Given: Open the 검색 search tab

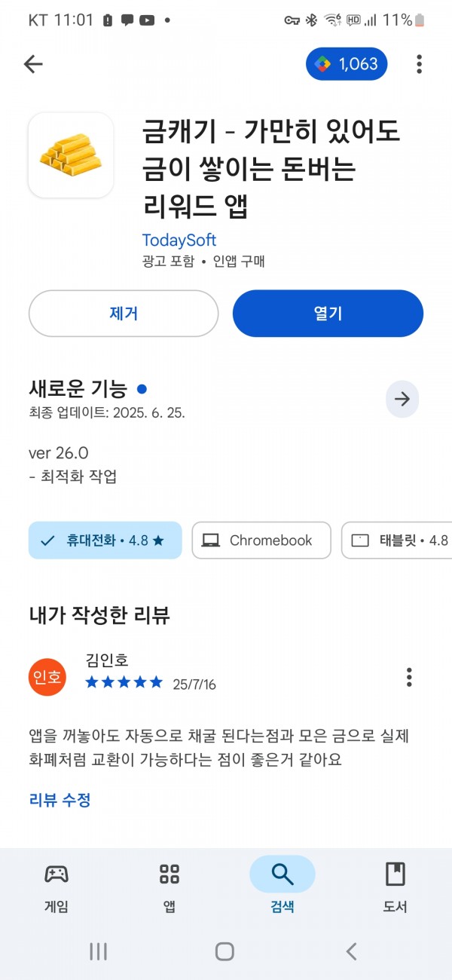Looking at the screenshot, I should [282, 887].
